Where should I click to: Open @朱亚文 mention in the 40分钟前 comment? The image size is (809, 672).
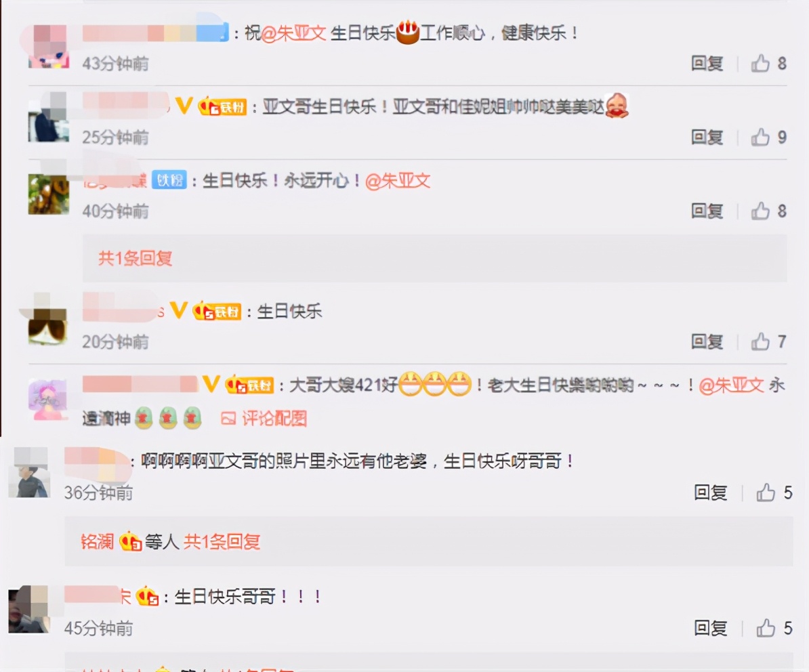(x=398, y=180)
